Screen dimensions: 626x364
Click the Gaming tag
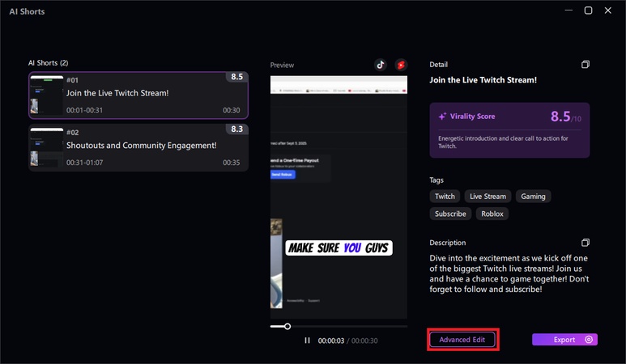533,196
